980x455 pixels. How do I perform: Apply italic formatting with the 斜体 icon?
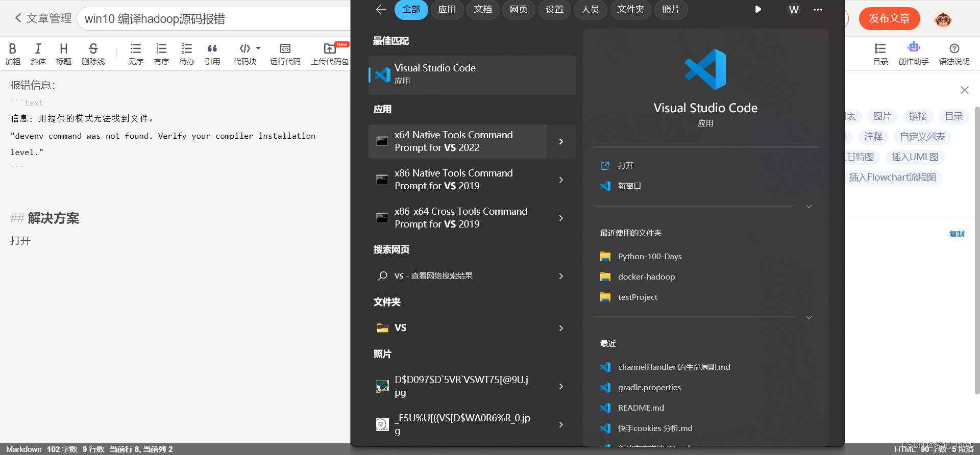pyautogui.click(x=38, y=54)
